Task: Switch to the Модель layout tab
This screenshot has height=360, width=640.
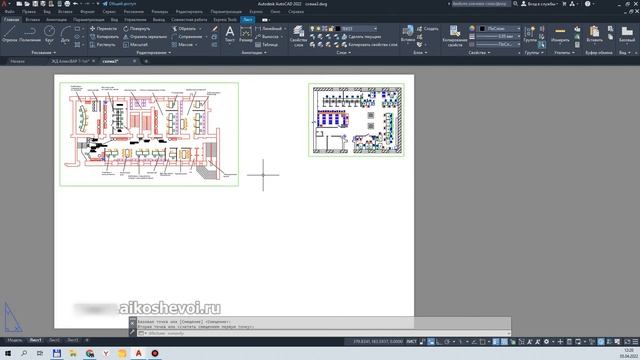Action: tap(15, 340)
